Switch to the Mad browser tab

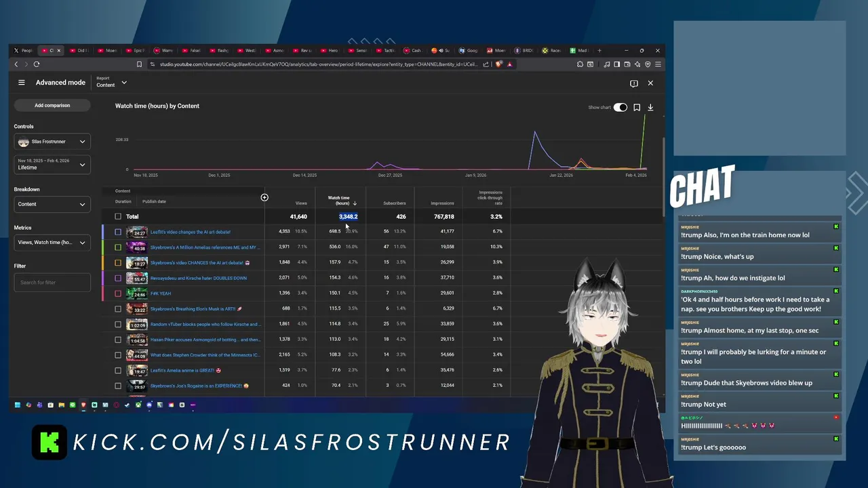pos(578,50)
